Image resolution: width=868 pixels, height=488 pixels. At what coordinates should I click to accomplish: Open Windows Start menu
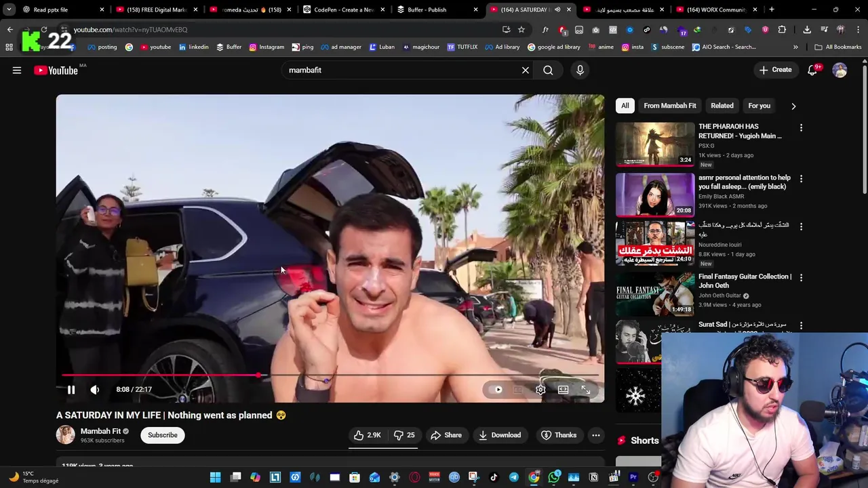[215, 477]
